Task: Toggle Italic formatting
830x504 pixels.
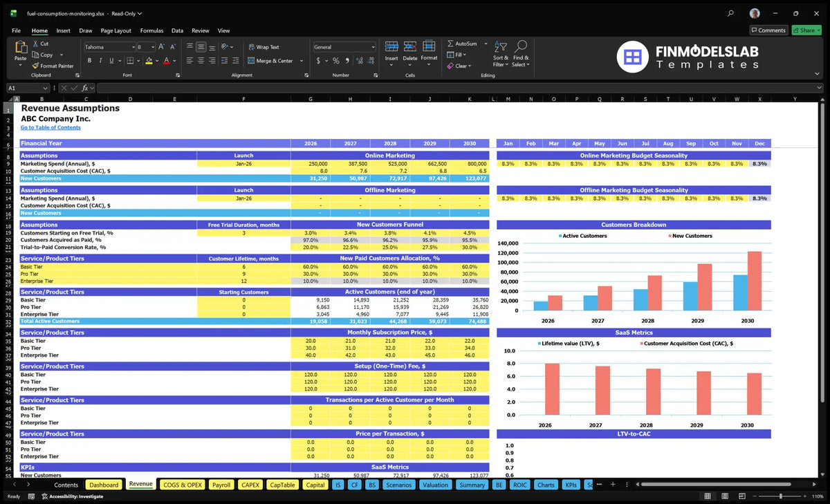Action: (x=100, y=61)
